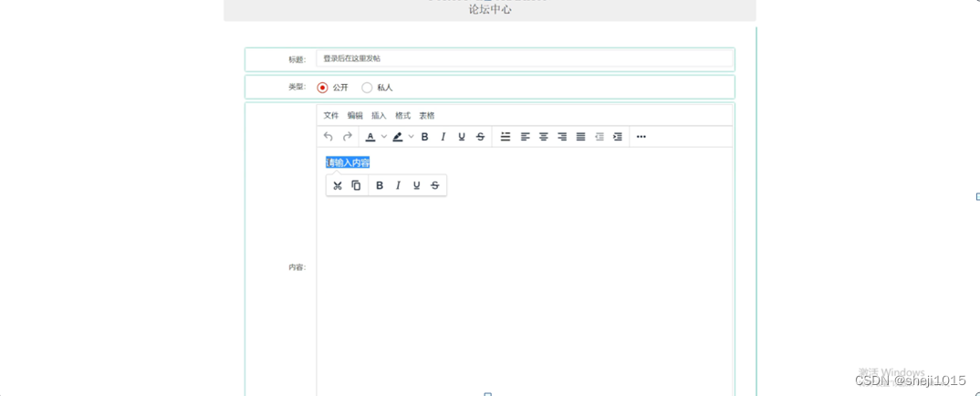This screenshot has width=980, height=396.
Task: Cut selected text using the scissors icon
Action: point(338,185)
